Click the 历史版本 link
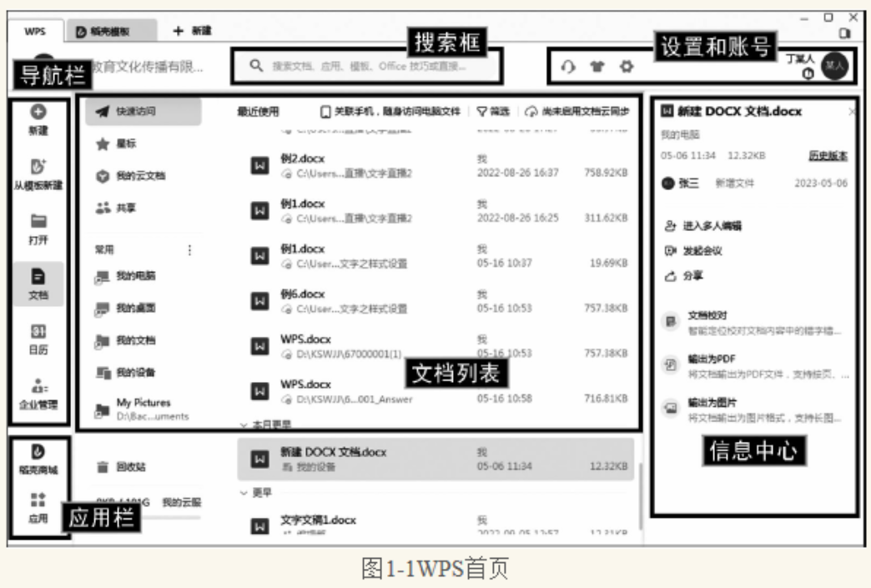This screenshot has height=588, width=871. tap(828, 156)
